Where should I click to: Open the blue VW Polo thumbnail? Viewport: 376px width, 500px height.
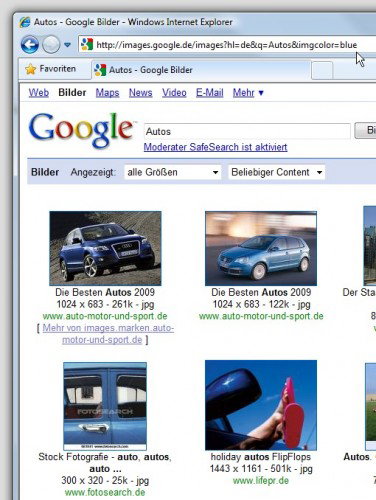click(x=261, y=248)
